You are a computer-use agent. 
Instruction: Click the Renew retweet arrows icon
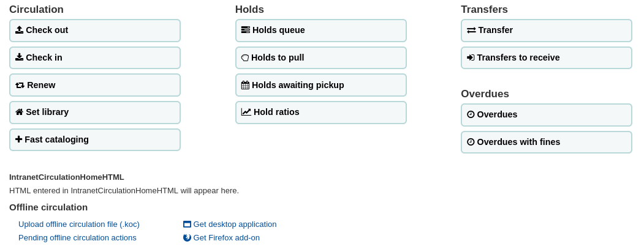20,85
